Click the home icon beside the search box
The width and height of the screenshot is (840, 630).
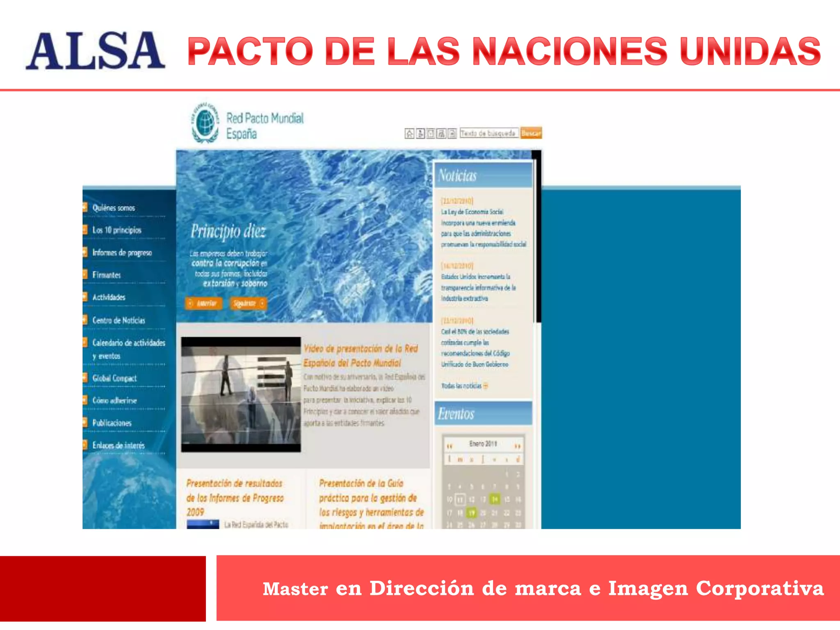pos(409,133)
